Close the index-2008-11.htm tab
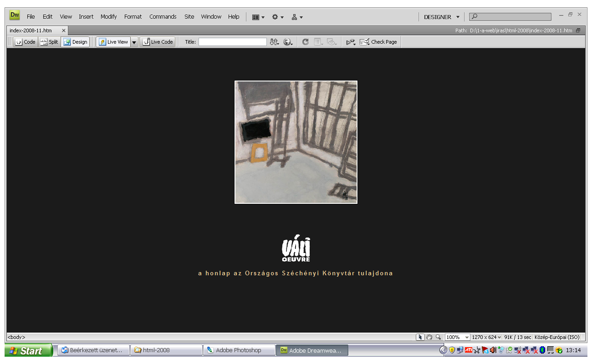The image size is (592, 364). [x=64, y=30]
